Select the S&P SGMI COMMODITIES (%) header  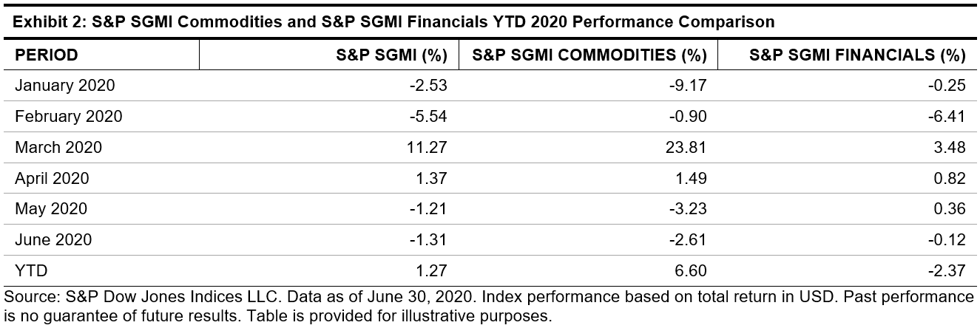click(x=589, y=55)
